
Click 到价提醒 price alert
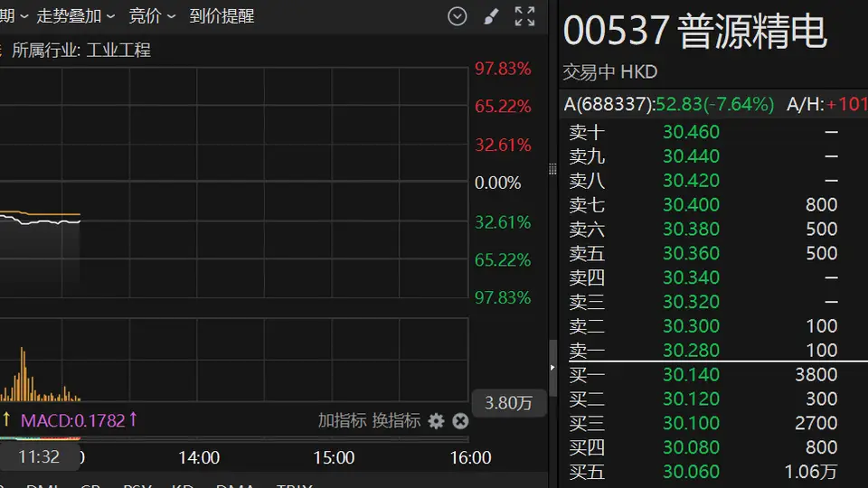(x=222, y=16)
